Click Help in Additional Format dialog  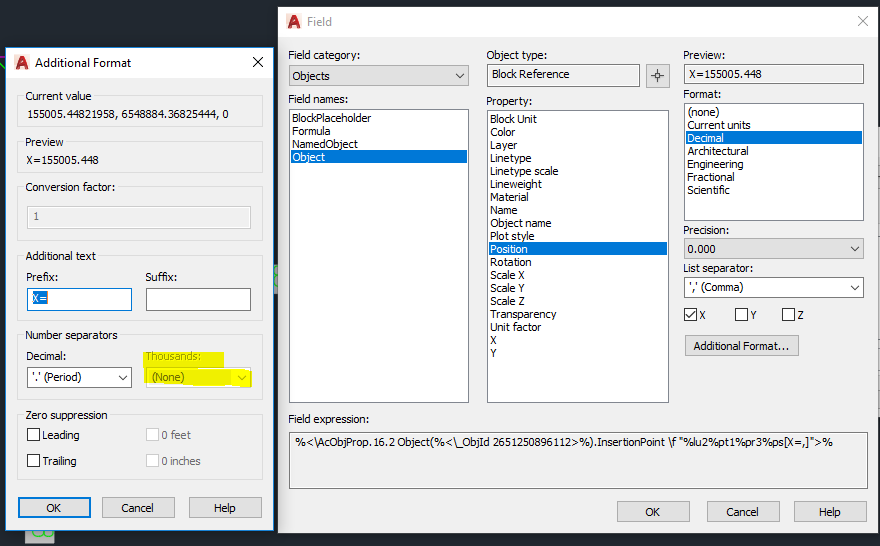[x=225, y=508]
